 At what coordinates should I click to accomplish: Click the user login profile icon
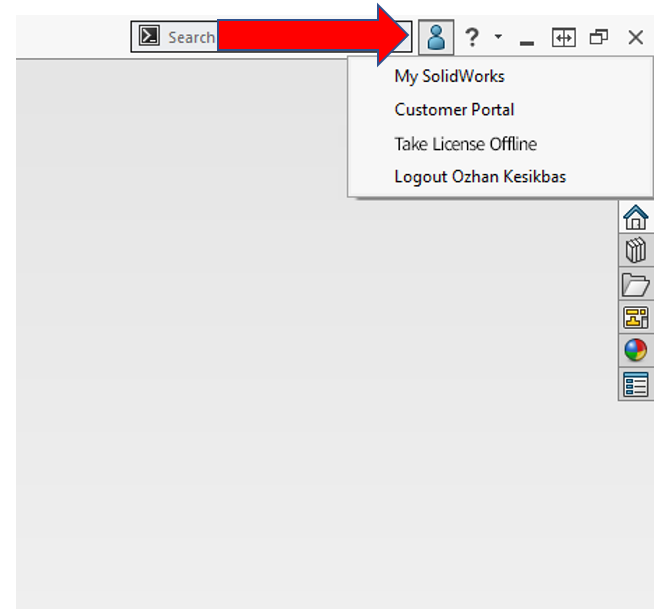point(435,38)
